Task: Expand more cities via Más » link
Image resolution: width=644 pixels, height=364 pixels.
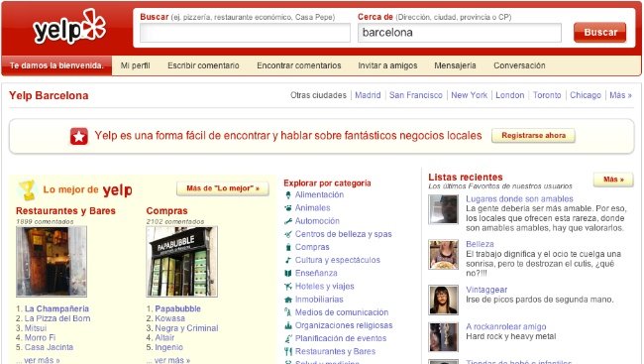Action: click(x=620, y=95)
